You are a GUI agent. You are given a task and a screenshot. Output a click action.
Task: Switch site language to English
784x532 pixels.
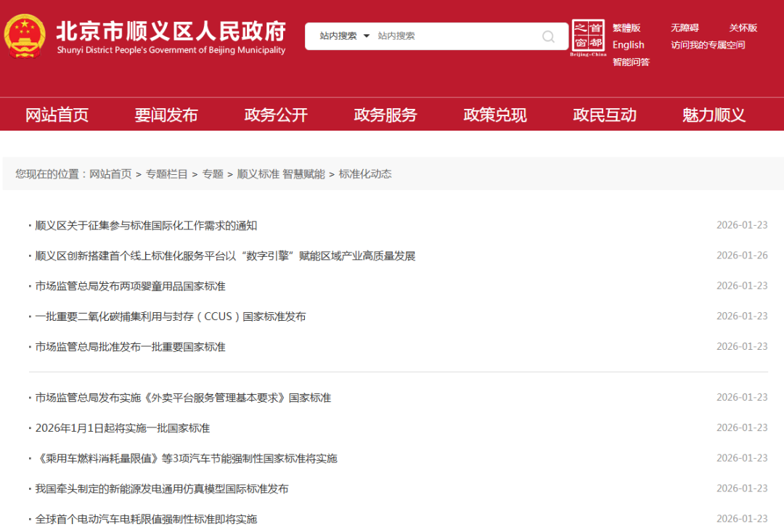point(628,45)
